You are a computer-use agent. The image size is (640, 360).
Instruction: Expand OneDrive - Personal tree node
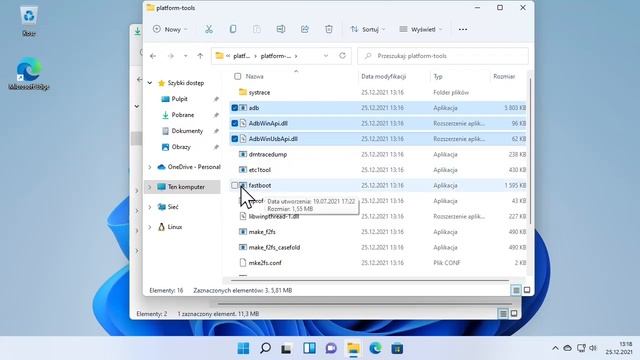coord(150,167)
